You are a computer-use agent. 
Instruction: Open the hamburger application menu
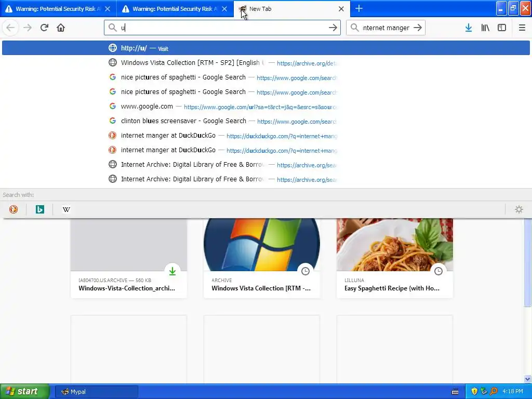click(522, 28)
